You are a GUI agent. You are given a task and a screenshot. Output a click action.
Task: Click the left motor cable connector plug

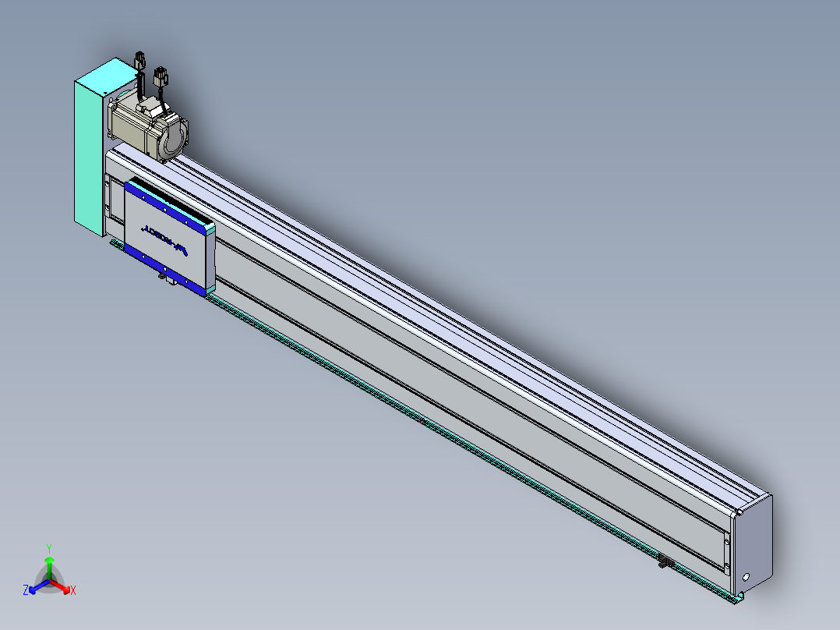point(140,59)
